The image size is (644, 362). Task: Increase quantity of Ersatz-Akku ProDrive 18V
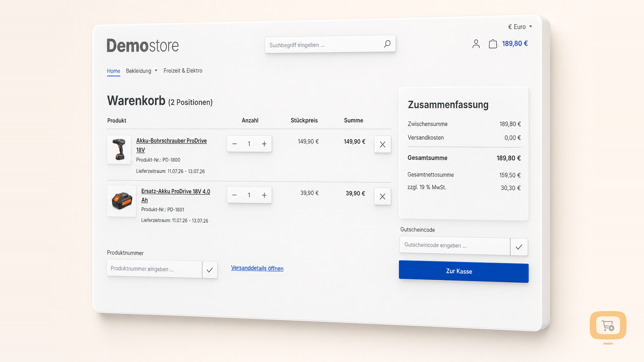click(x=264, y=195)
